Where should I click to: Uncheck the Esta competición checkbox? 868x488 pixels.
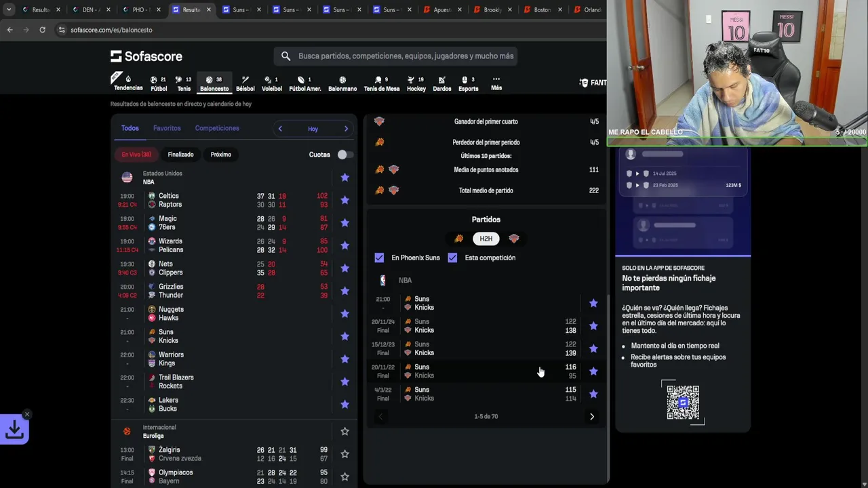tap(452, 258)
